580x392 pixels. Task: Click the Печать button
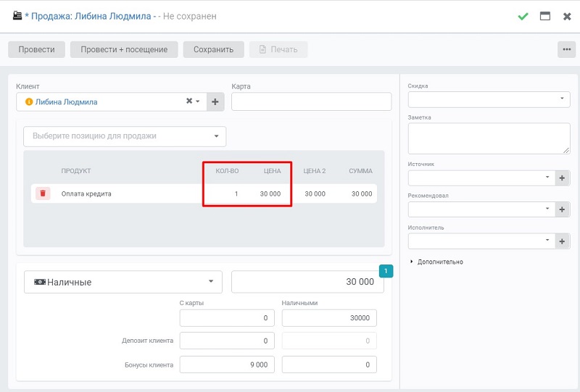(x=278, y=49)
